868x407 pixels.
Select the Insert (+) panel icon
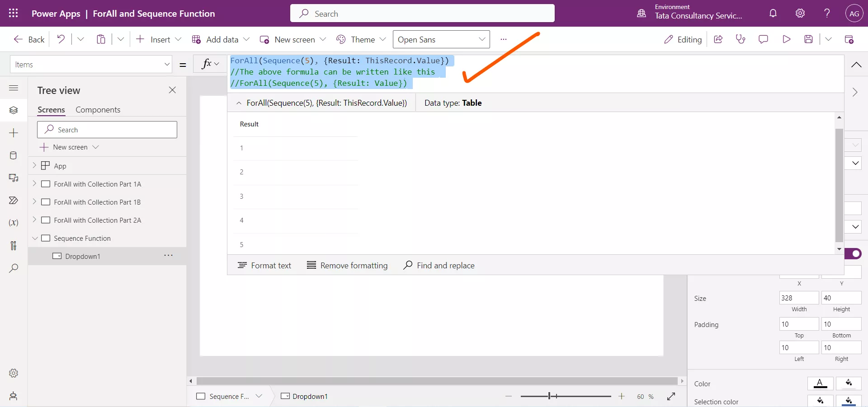pos(14,133)
